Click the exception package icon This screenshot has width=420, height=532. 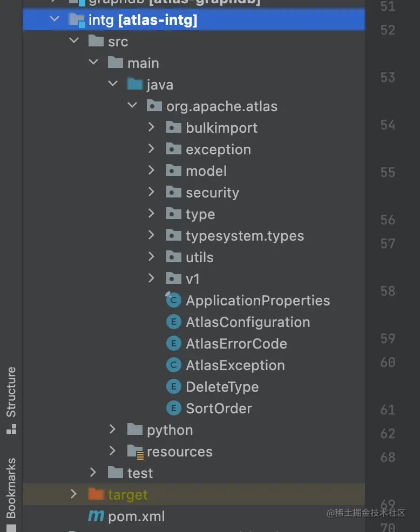[174, 148]
